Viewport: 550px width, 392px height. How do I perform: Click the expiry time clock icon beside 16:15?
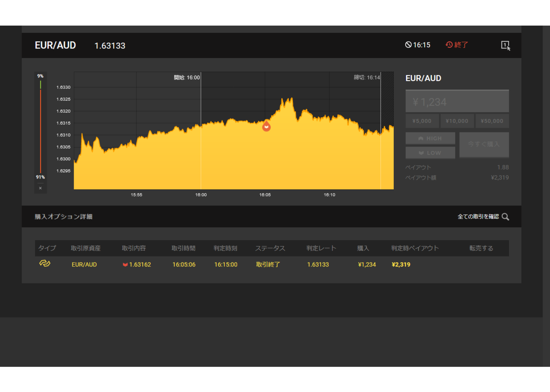coord(408,45)
